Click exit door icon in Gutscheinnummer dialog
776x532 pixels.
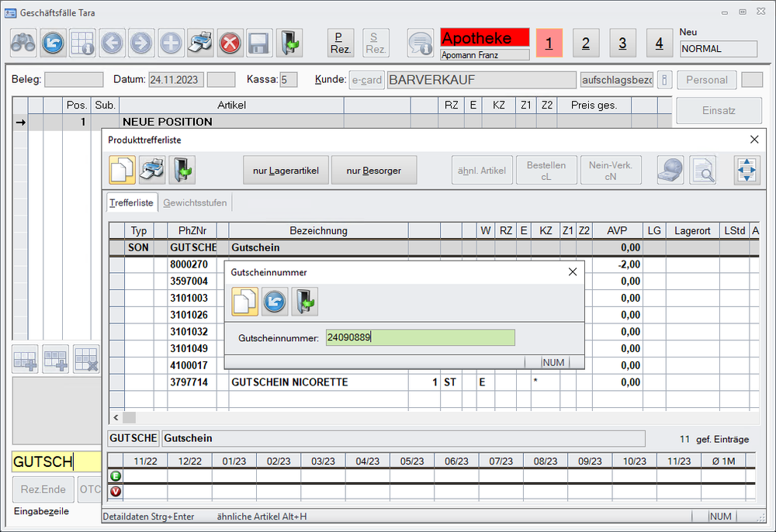click(304, 301)
